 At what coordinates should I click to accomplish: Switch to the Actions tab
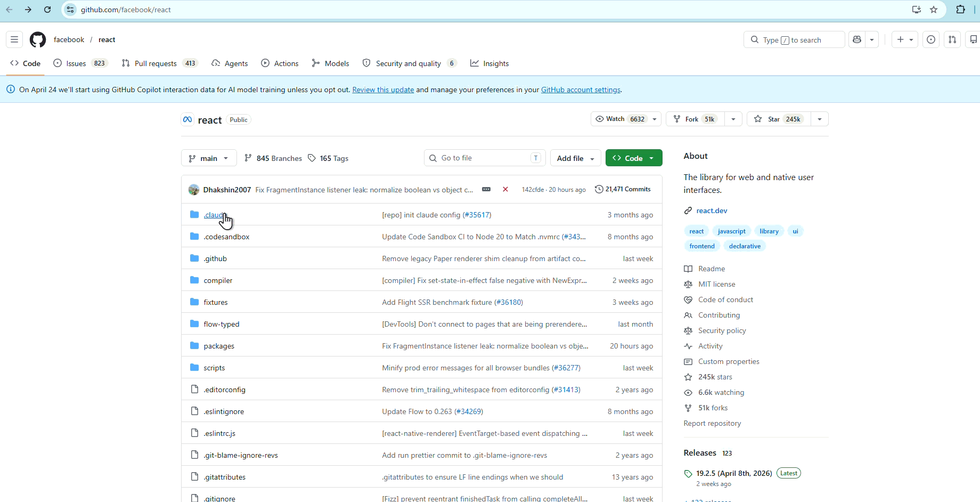pos(280,63)
